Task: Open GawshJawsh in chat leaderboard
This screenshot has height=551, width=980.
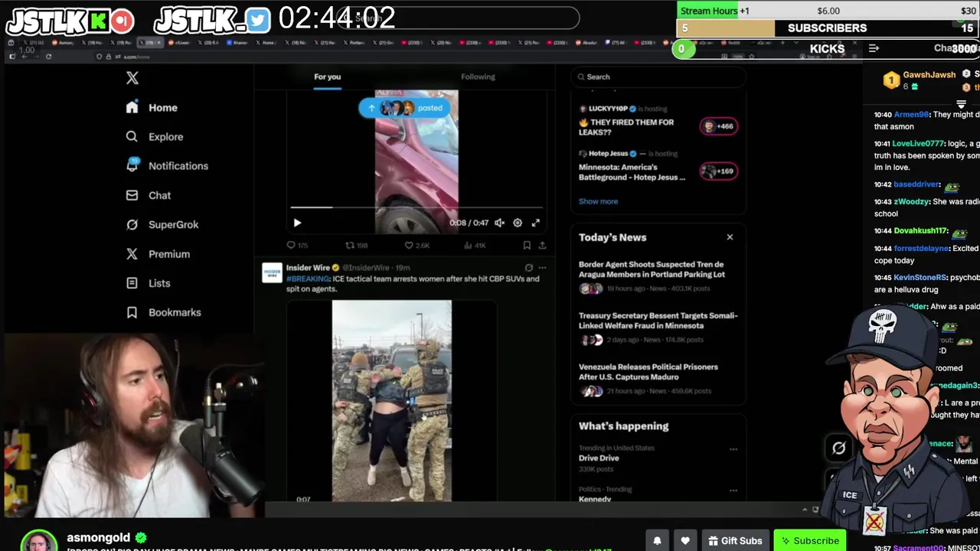Action: (929, 75)
